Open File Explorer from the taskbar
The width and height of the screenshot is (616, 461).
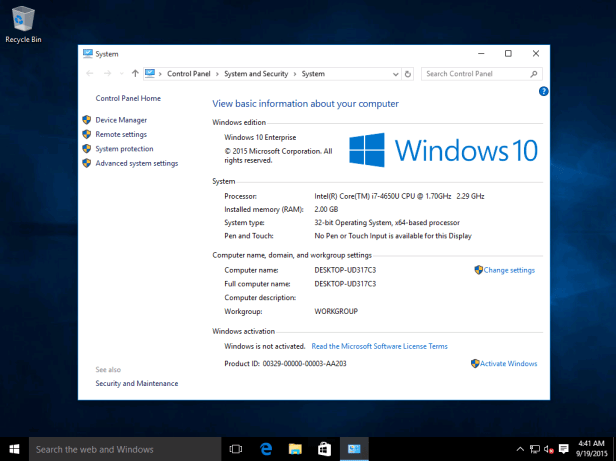(296, 449)
